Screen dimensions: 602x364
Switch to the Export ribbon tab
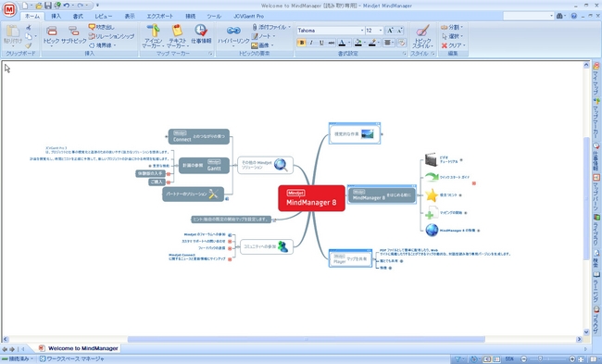coord(159,16)
